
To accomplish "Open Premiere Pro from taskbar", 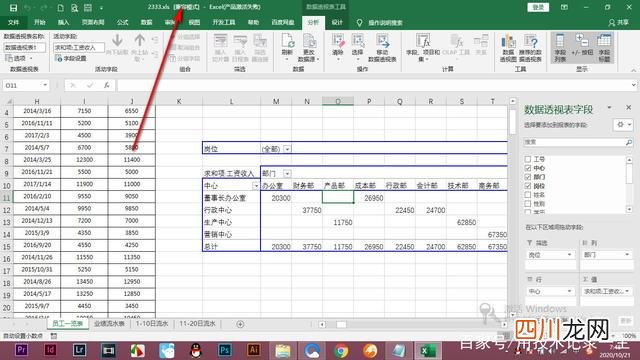I will click(21, 350).
